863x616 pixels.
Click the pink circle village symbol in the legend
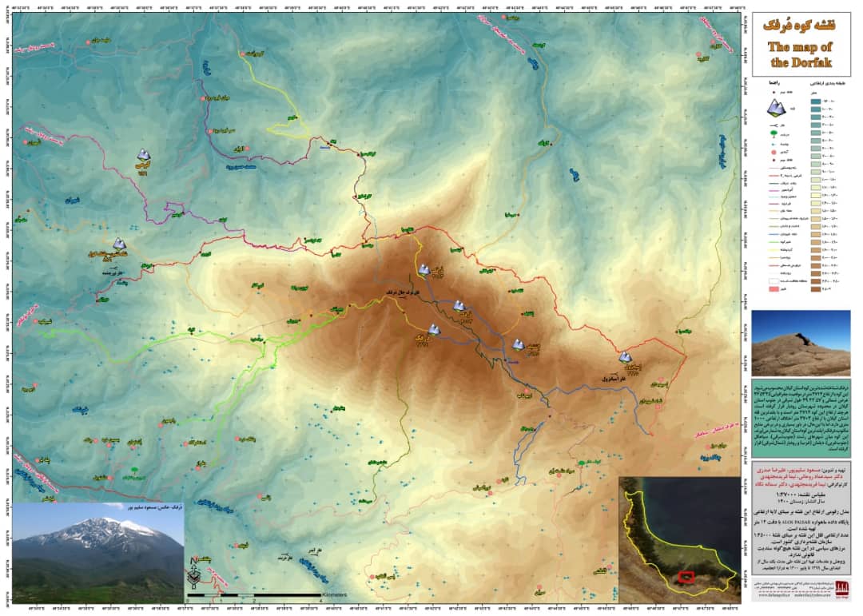tap(774, 151)
